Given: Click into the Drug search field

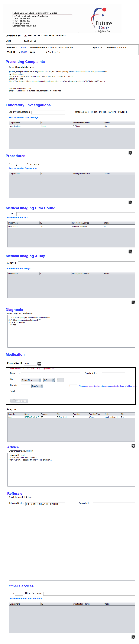Looking at the screenshot, I should [x=50, y=374].
